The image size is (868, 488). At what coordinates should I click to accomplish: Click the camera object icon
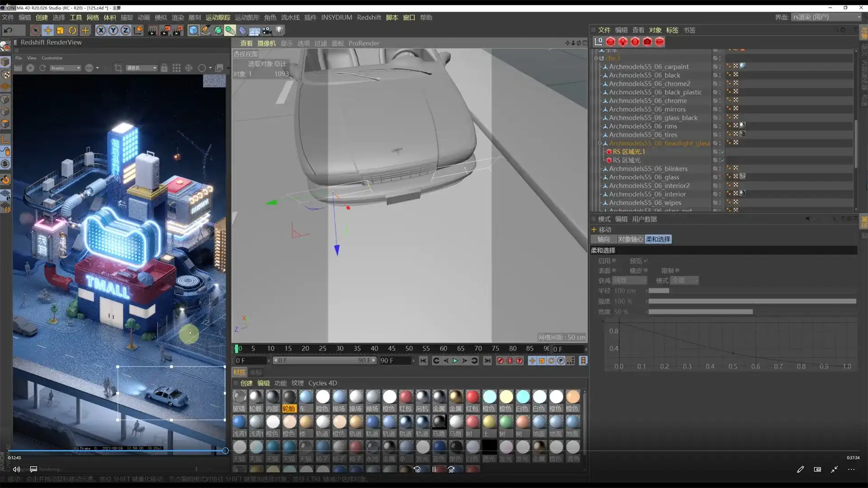[267, 30]
